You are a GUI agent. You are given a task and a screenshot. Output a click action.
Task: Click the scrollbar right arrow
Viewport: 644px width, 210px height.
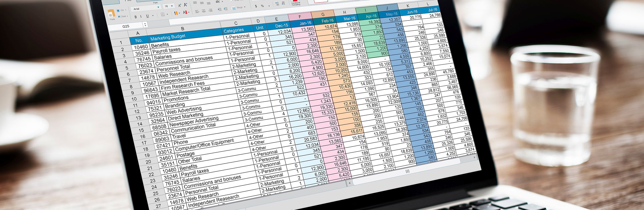point(475,157)
